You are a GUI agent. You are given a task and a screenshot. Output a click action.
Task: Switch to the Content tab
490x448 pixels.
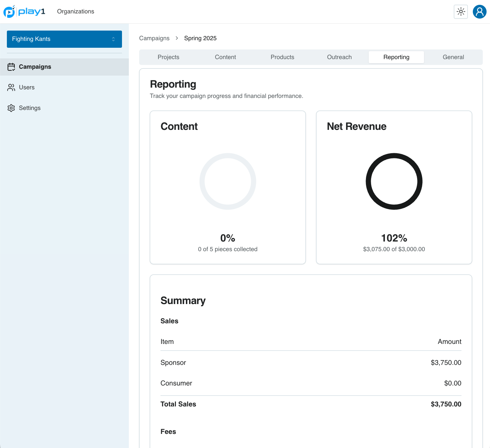[225, 57]
